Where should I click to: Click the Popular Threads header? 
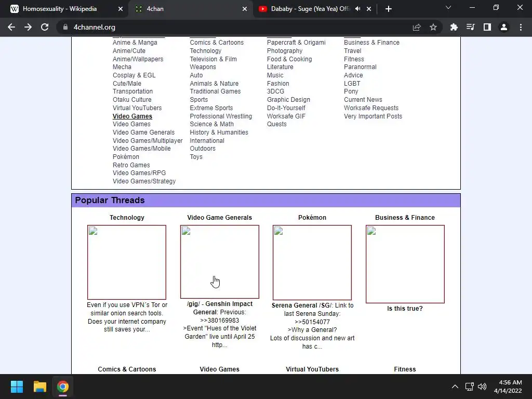[266, 200]
